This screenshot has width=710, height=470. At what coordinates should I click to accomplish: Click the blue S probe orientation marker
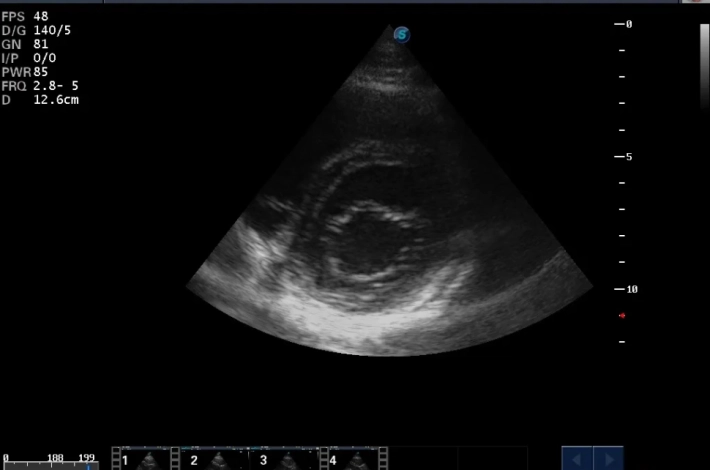click(401, 35)
